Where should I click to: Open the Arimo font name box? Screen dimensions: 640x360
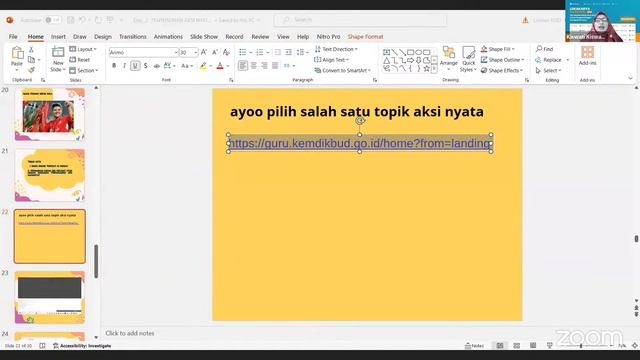coord(143,52)
